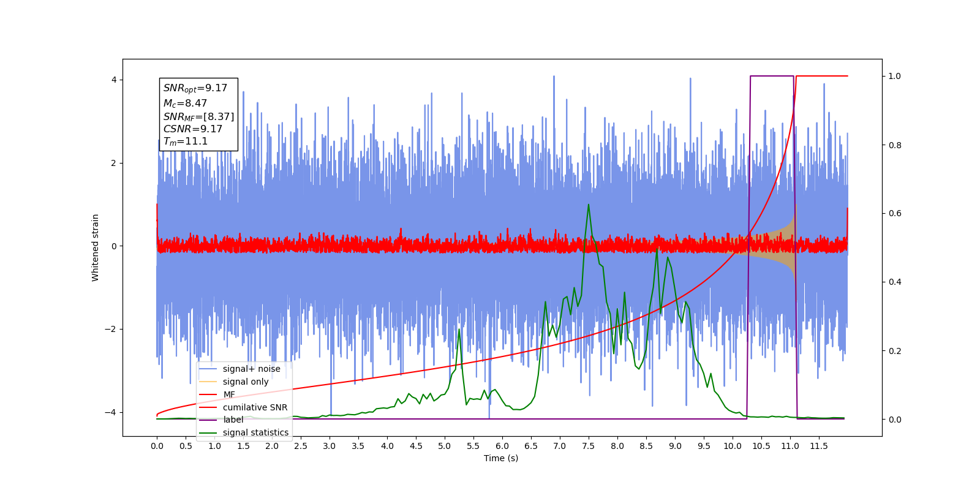Click the 0.6 tick on the right-hand axis
The image size is (980, 490).
click(895, 214)
